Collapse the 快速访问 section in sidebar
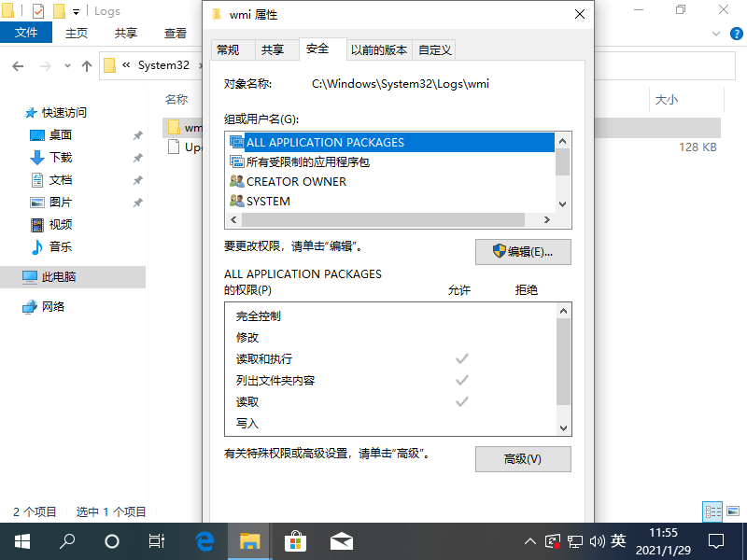 10,113
